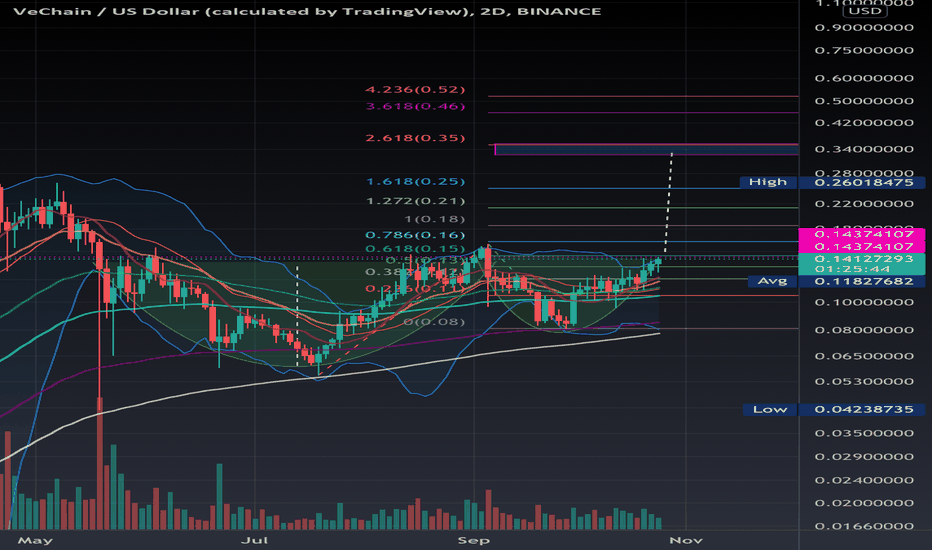Screen dimensions: 932x550
Task: Click the 0.11827682 average value
Action: [x=864, y=281]
